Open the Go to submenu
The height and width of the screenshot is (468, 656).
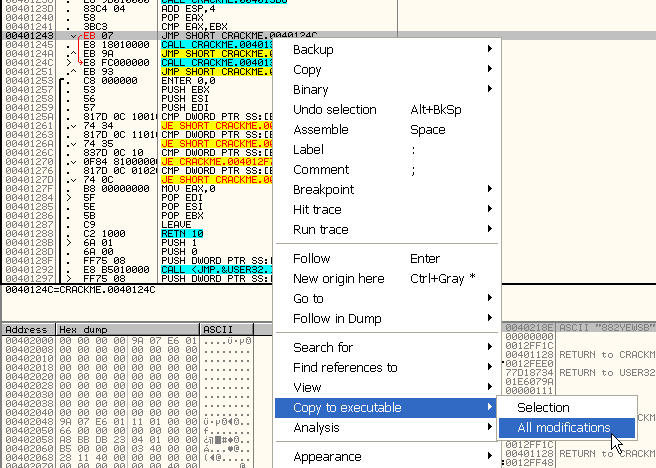tap(308, 299)
